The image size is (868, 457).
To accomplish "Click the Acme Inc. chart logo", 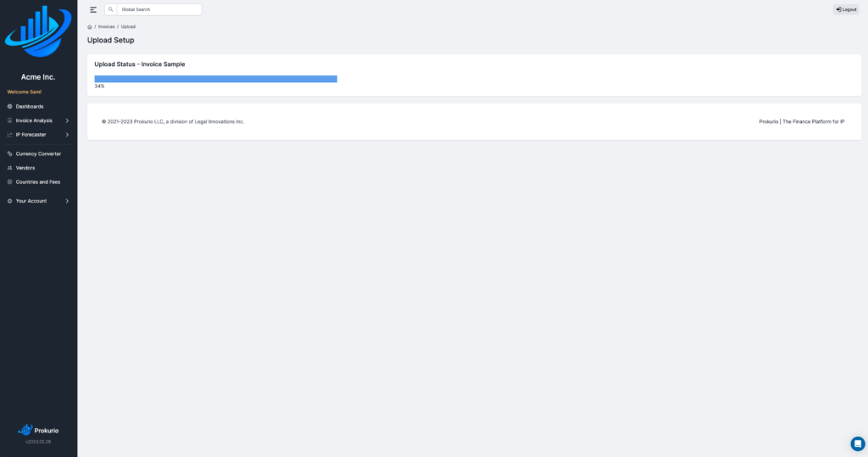I will coord(38,31).
